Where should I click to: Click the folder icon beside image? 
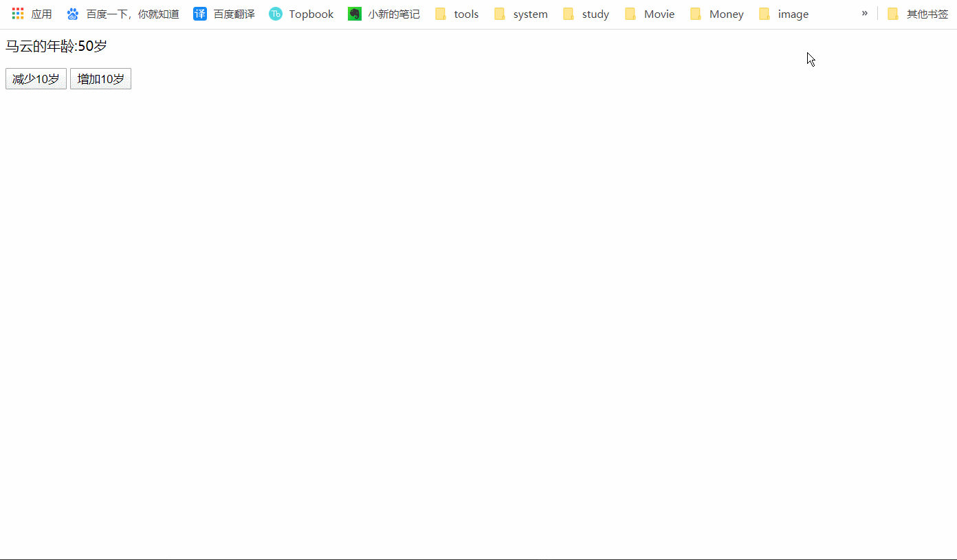(x=764, y=13)
